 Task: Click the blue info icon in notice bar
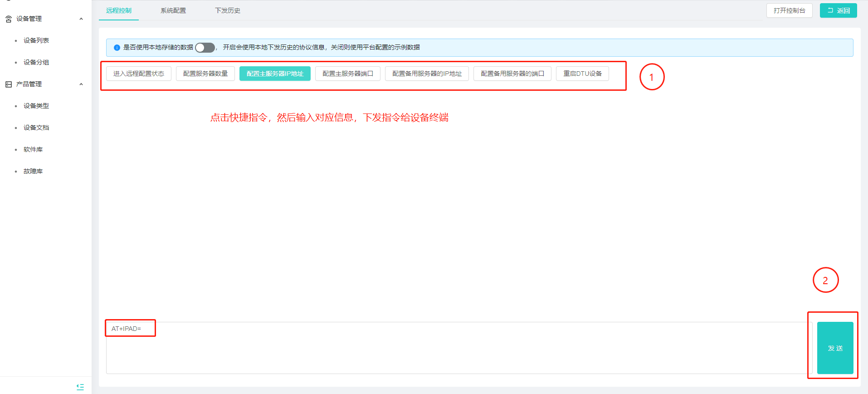click(x=117, y=48)
